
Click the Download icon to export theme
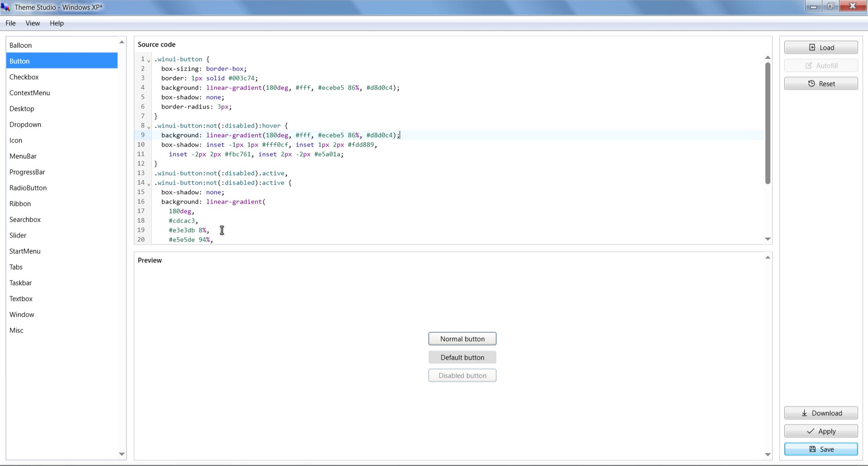coord(804,413)
